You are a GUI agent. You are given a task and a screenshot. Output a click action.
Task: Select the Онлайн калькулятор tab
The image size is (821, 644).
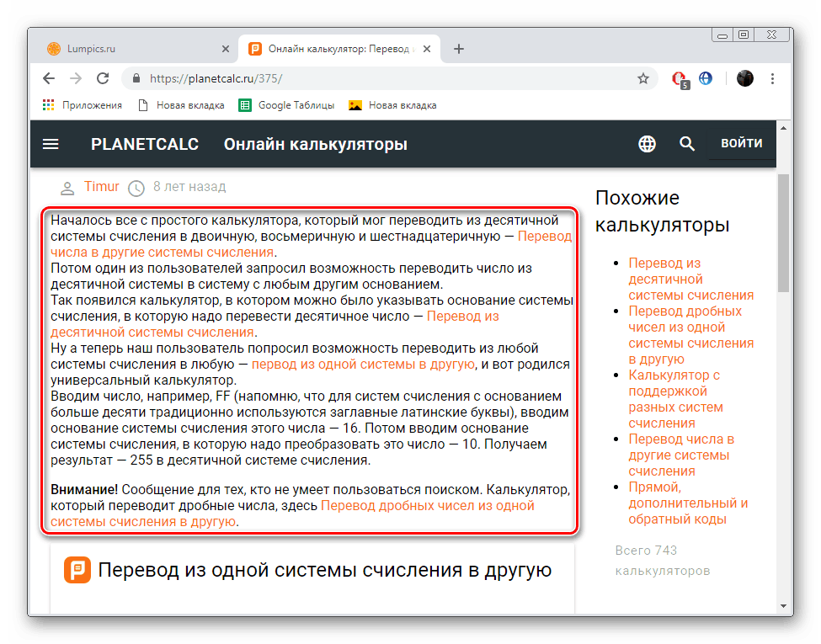point(339,49)
